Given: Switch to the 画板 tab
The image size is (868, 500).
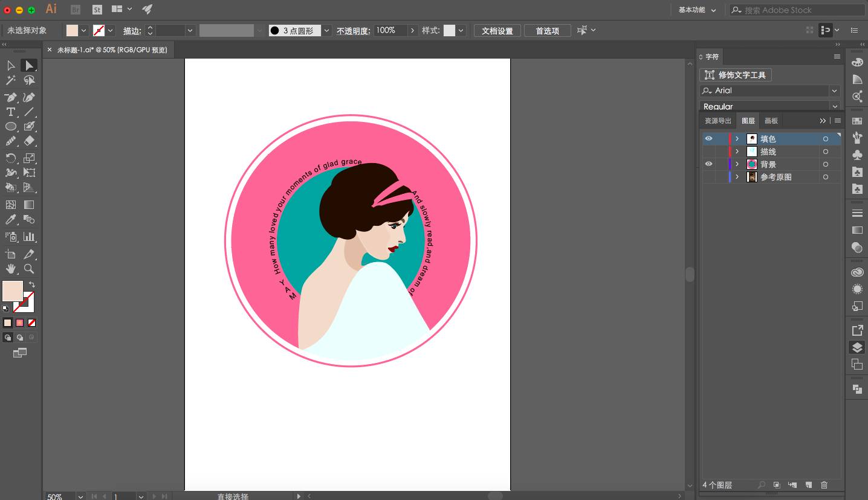Looking at the screenshot, I should coord(771,121).
